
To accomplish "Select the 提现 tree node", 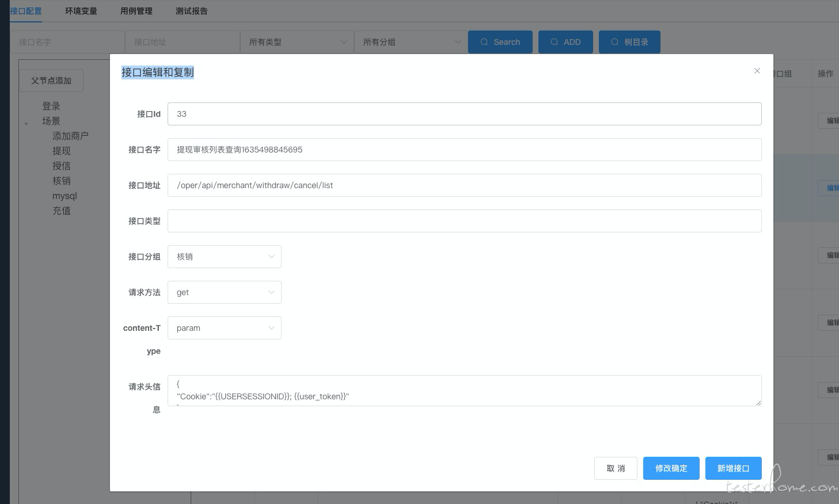I will 62,151.
